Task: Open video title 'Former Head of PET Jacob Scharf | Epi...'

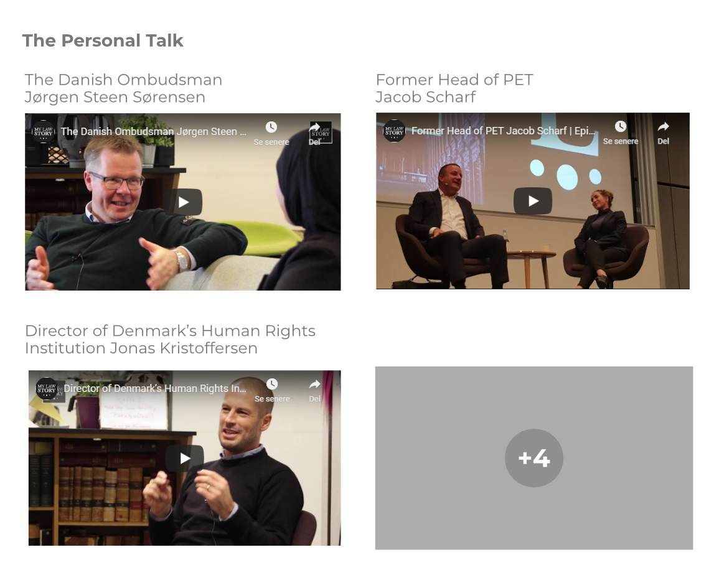Action: click(503, 131)
